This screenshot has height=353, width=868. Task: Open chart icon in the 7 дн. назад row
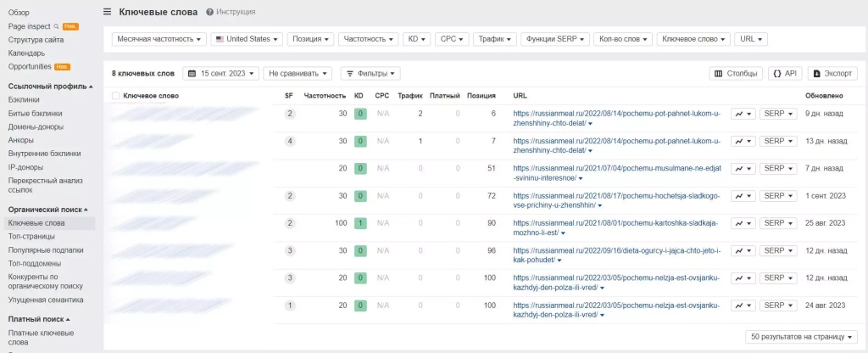tap(743, 169)
